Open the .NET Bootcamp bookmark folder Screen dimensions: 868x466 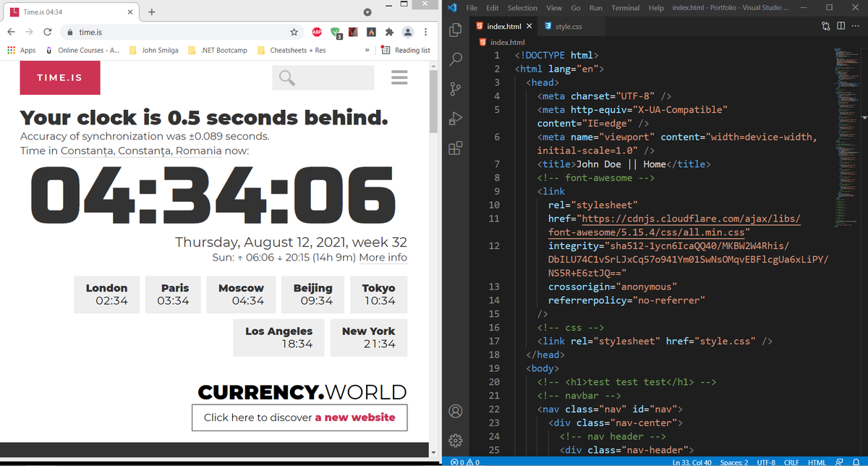pyautogui.click(x=217, y=50)
